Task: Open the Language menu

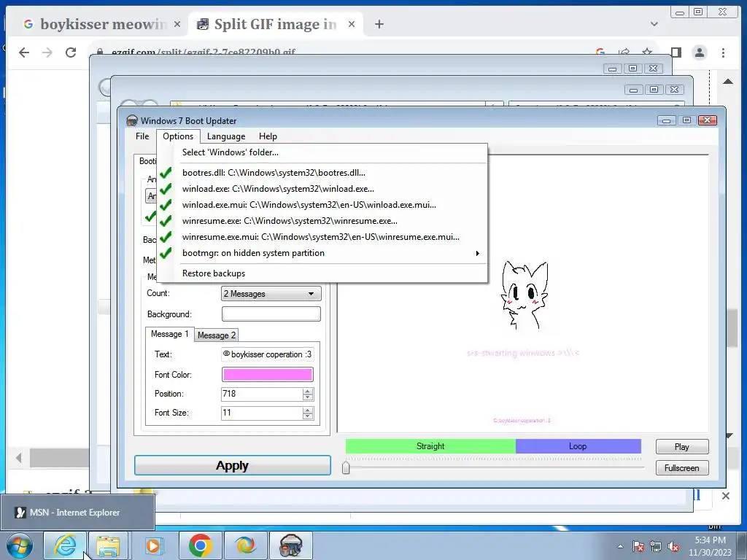Action: tap(226, 136)
